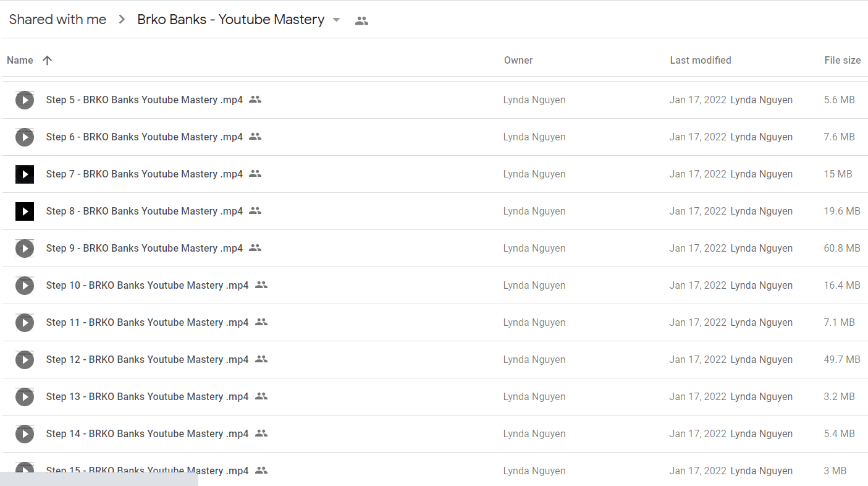Click the shared icon beside Step 11 file
This screenshot has height=486, width=868.
261,322
